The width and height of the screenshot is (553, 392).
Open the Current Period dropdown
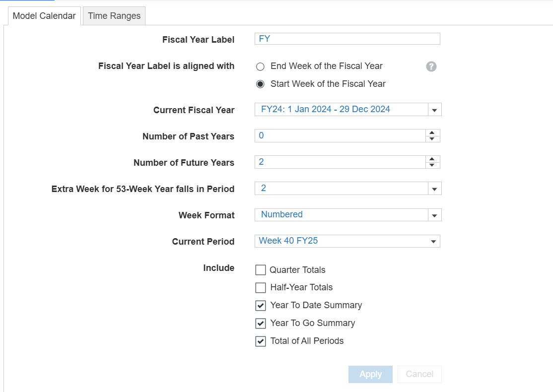pos(433,241)
